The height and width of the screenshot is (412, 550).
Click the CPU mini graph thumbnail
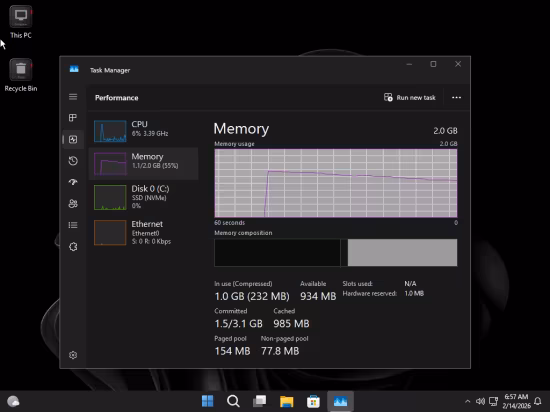110,131
